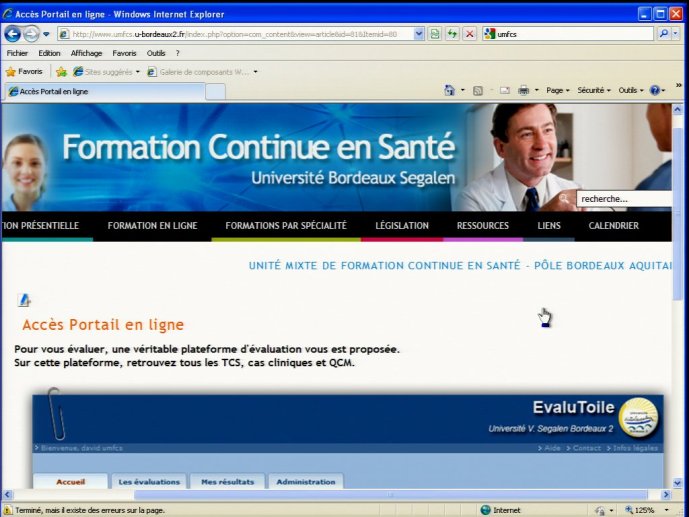Click the empty New Tab button
The image size is (689, 517).
(x=215, y=92)
